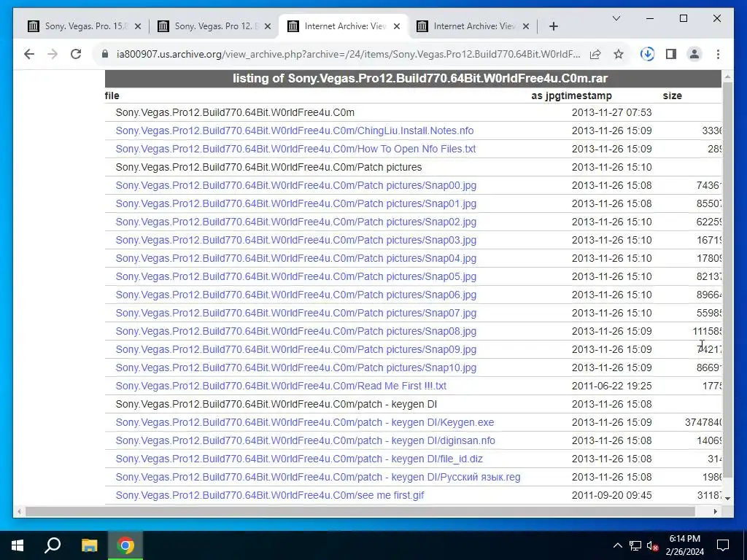Open Patch pictures/Snap03.jpg link
Viewport: 747px width, 560px height.
click(296, 240)
